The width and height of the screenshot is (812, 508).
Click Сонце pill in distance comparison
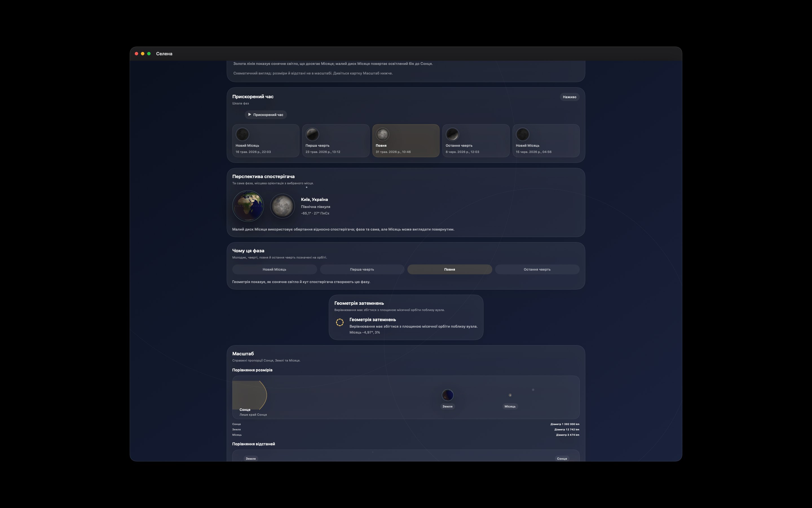(x=562, y=459)
